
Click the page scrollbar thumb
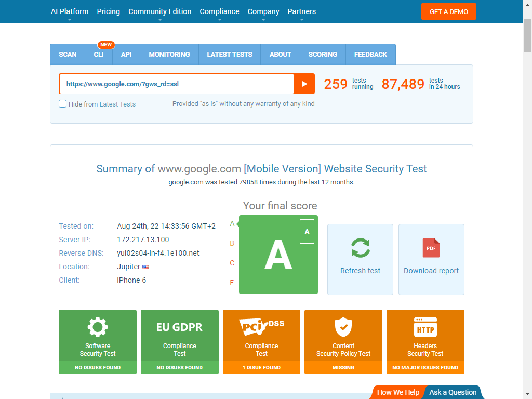(x=528, y=36)
